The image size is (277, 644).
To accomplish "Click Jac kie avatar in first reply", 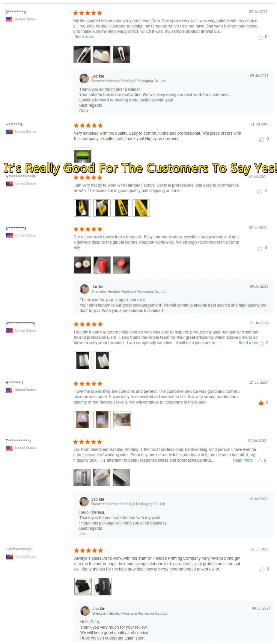I will click(84, 79).
